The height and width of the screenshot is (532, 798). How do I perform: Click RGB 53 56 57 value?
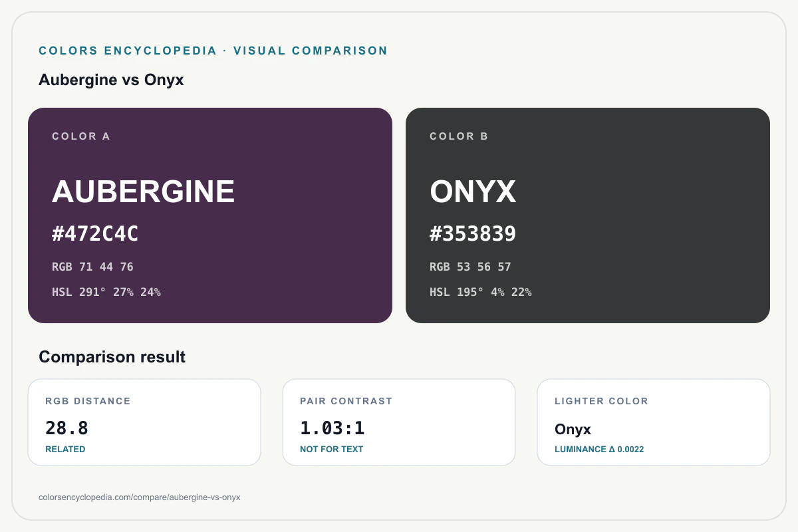[x=470, y=267]
